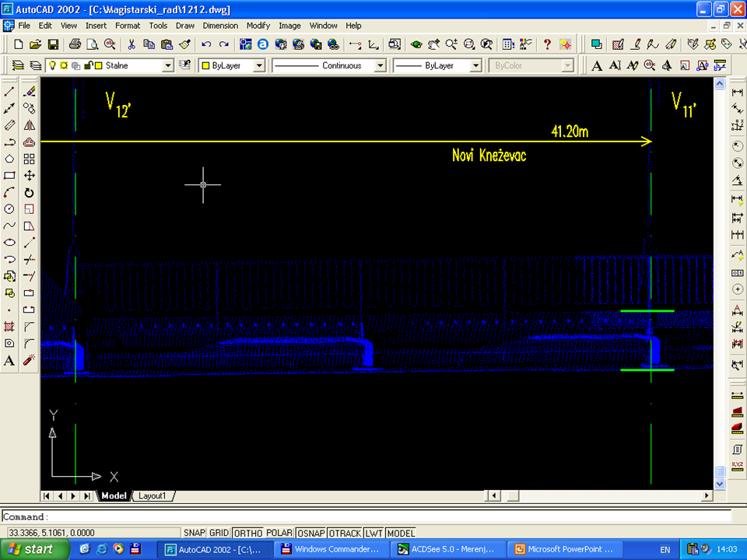Image resolution: width=747 pixels, height=560 pixels.
Task: Click the Windows Start button
Action: pos(29,549)
